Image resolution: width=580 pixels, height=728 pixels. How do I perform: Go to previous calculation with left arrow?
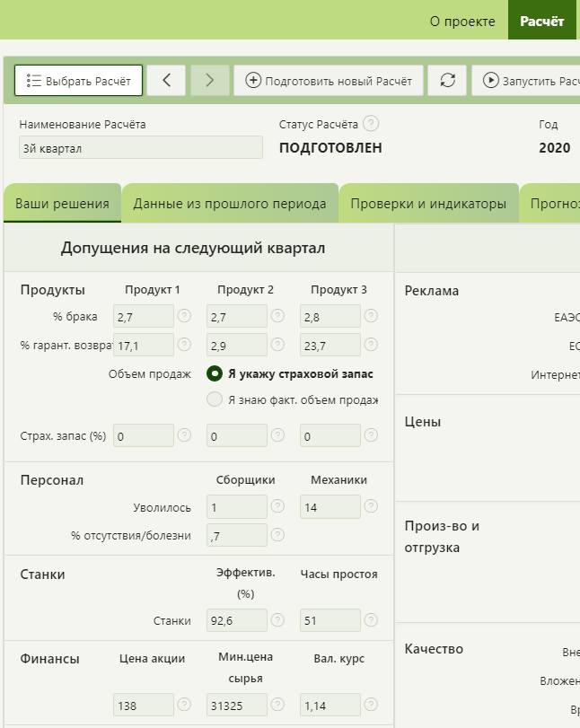[x=166, y=81]
